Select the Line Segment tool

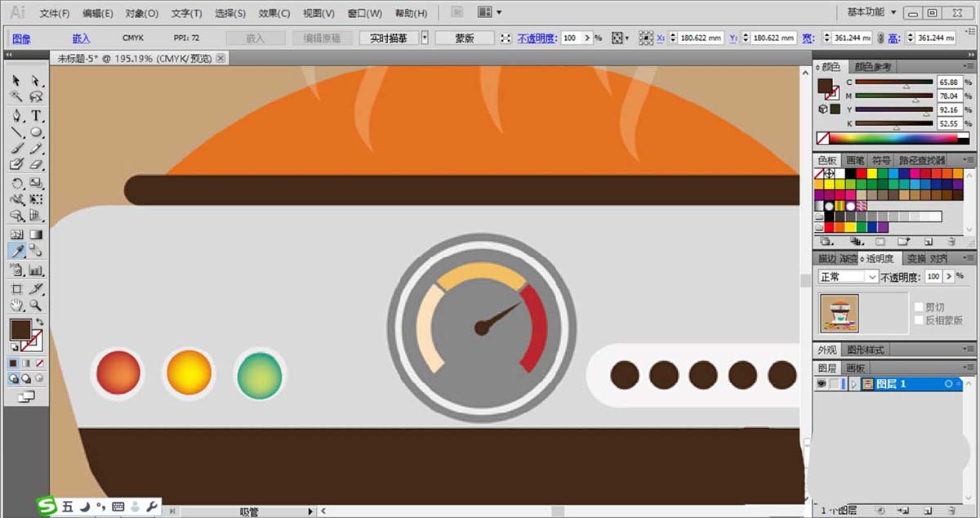[16, 132]
